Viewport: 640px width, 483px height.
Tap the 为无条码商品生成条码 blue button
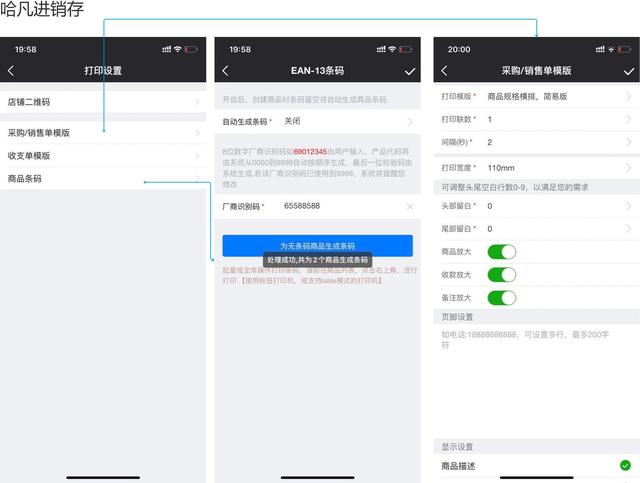point(318,246)
